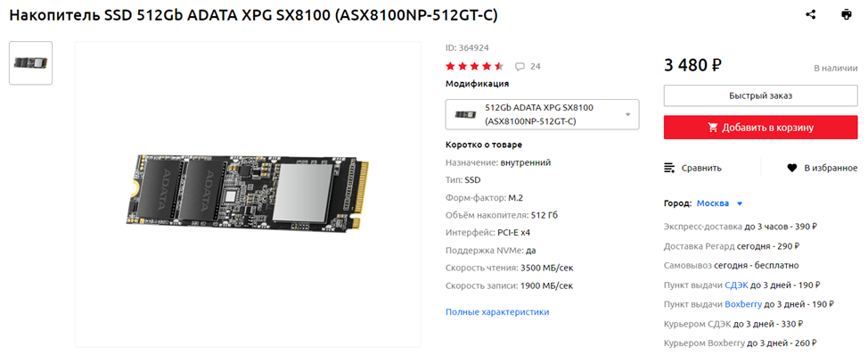Click the Сравнить label
Viewport: 868px width, 364px height.
pos(701,168)
